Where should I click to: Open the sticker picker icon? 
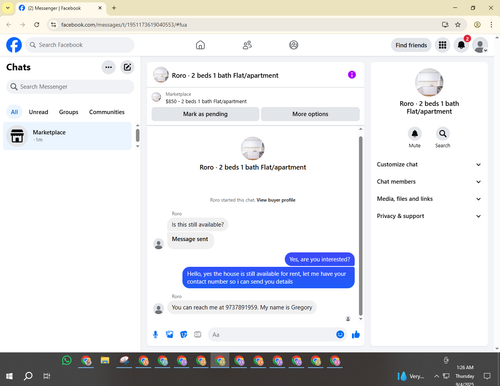coord(184,334)
